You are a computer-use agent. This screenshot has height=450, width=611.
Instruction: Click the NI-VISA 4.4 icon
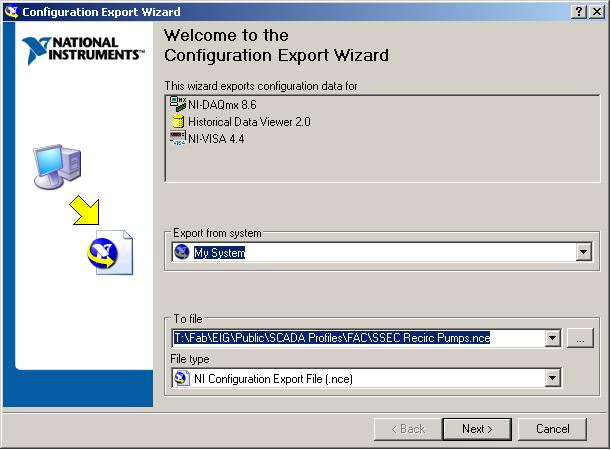pos(178,138)
